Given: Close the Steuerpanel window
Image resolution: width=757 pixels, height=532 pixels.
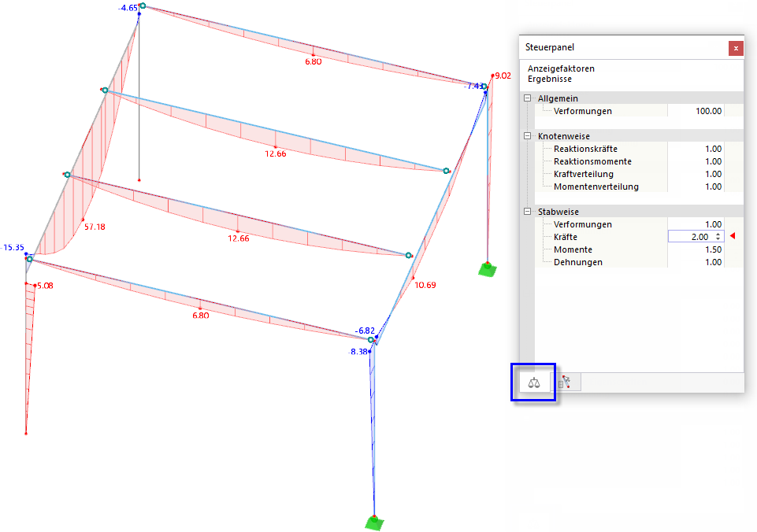Looking at the screenshot, I should (735, 48).
